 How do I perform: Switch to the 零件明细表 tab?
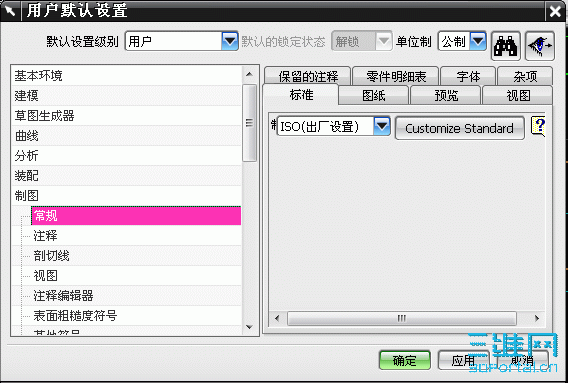click(x=396, y=76)
